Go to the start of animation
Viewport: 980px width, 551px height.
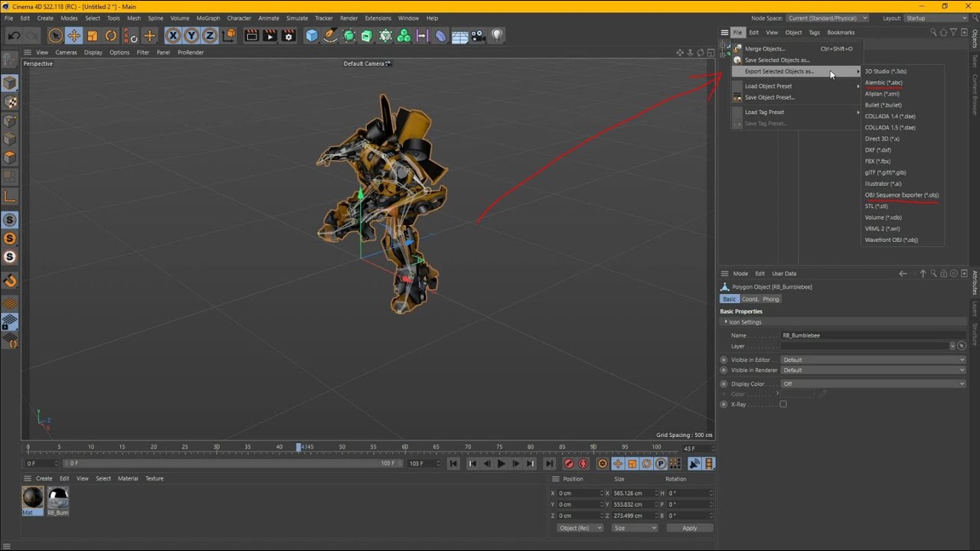[454, 464]
